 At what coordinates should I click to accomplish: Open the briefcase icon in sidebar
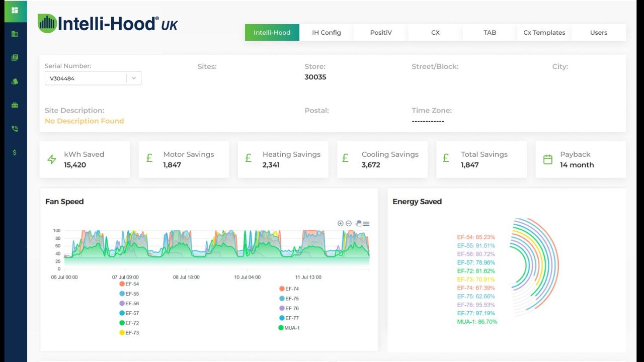coord(15,105)
